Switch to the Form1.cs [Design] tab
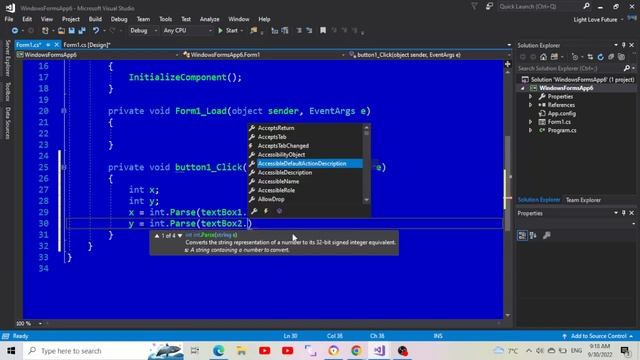This screenshot has height=360, width=640. coord(87,45)
